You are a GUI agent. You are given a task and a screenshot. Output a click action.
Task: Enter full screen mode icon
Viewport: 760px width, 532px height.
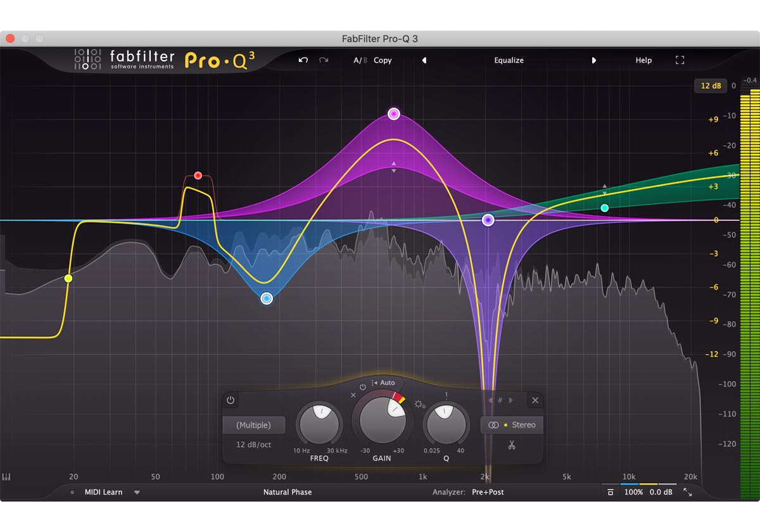[x=680, y=60]
